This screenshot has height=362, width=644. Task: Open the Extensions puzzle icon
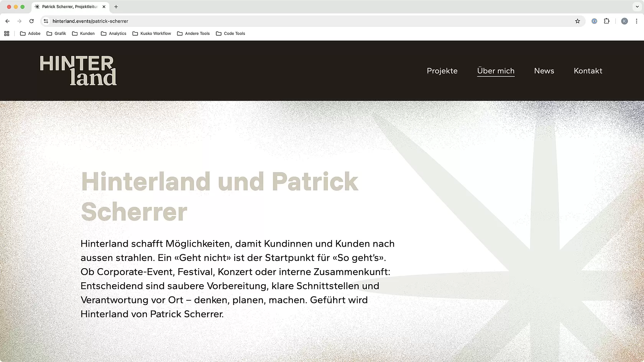[606, 21]
